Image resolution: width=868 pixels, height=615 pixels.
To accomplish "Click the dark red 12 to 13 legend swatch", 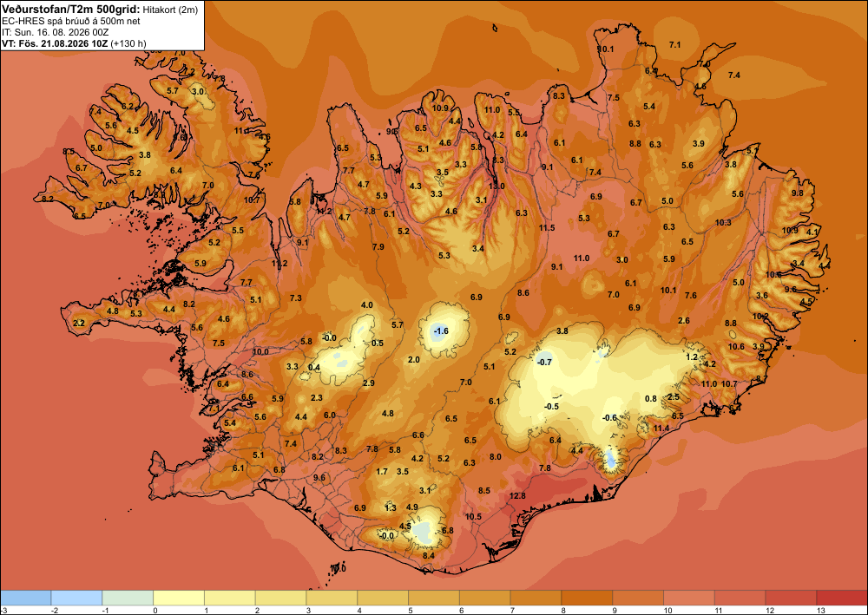I will 791,598.
